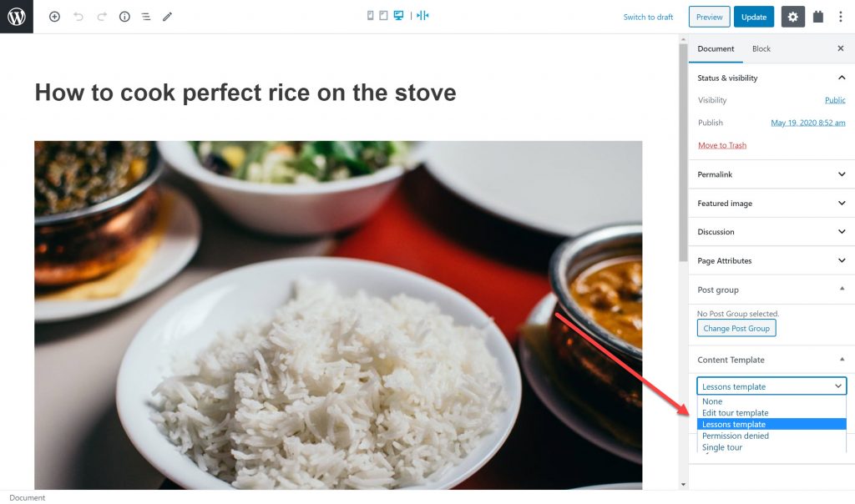Select the pencil tools icon

167,17
